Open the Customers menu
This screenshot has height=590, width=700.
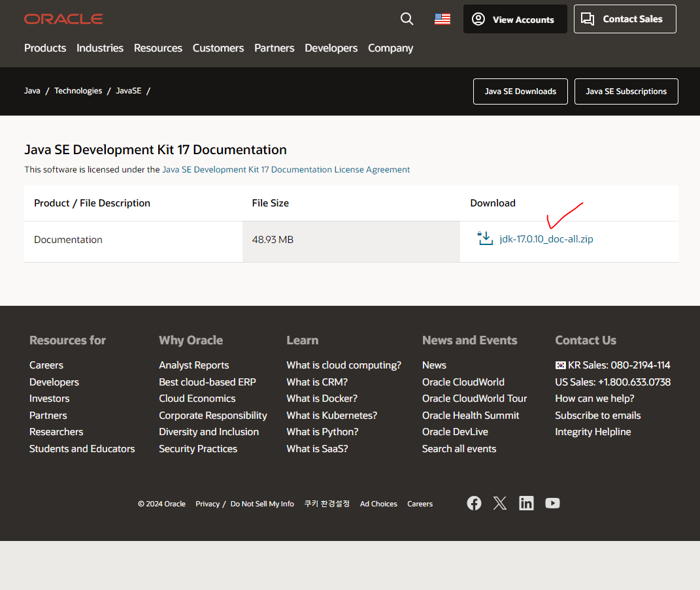[218, 48]
